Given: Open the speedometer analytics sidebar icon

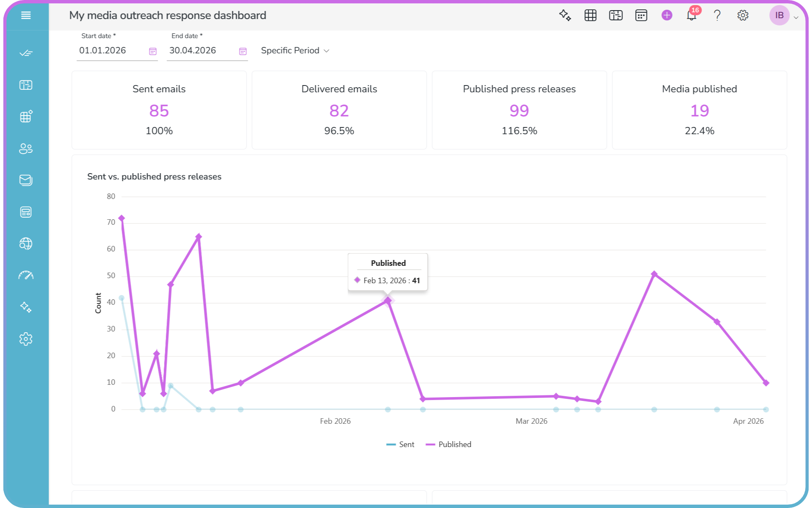Looking at the screenshot, I should click(26, 276).
